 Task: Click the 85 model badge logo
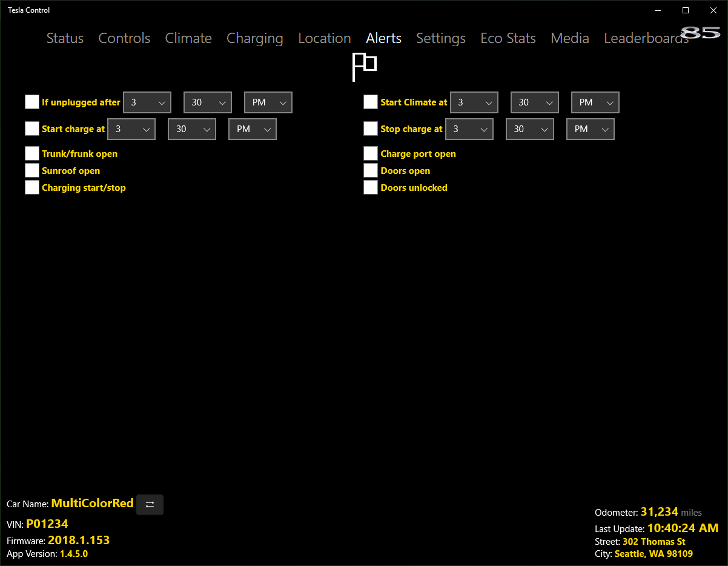(700, 33)
